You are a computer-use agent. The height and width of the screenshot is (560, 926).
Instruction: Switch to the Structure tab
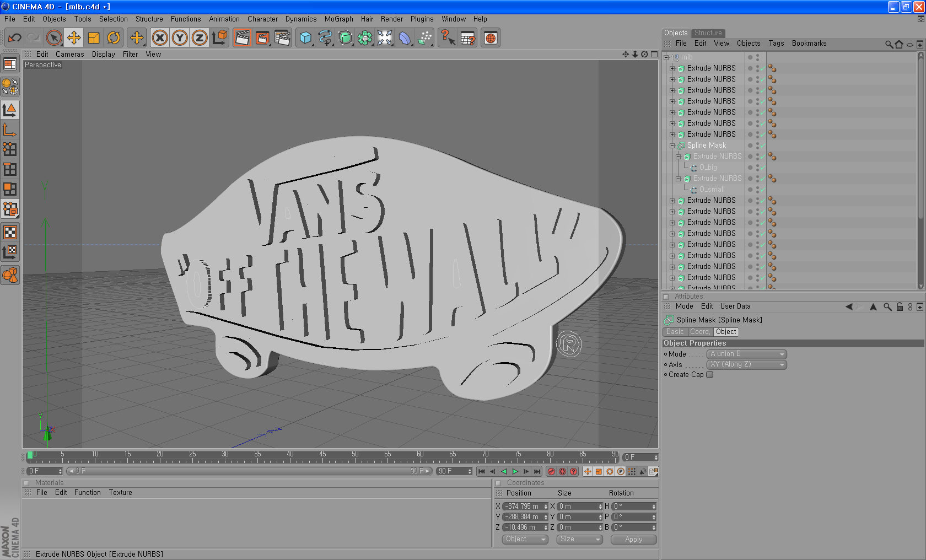[x=708, y=33]
